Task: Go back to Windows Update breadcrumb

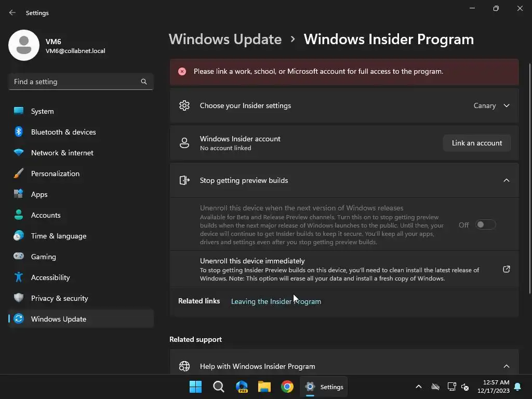Action: 225,39
